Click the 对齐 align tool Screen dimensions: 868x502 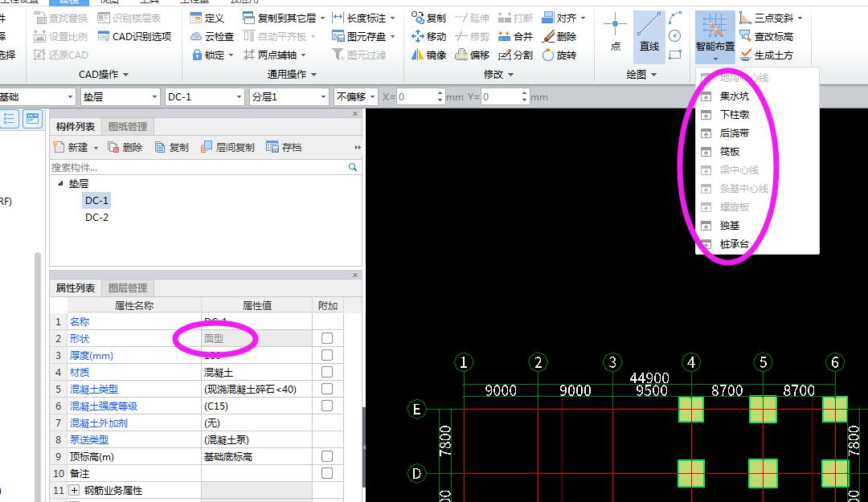click(563, 18)
